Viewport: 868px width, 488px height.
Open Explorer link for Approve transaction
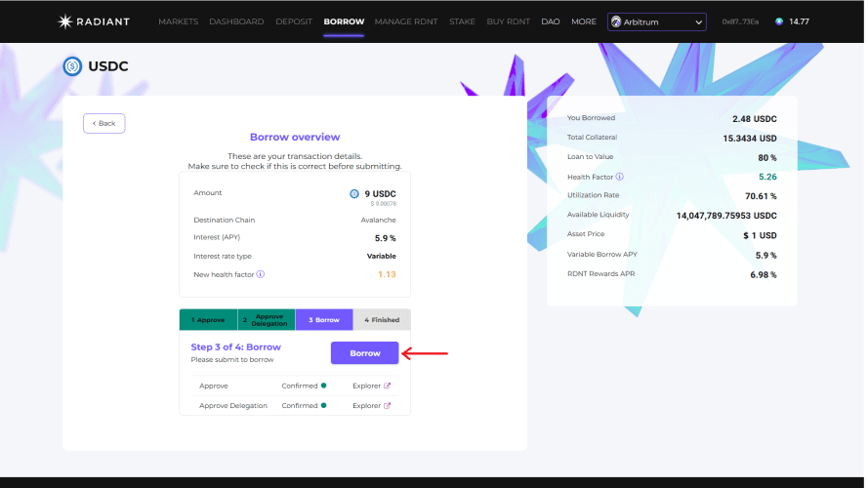click(x=371, y=386)
